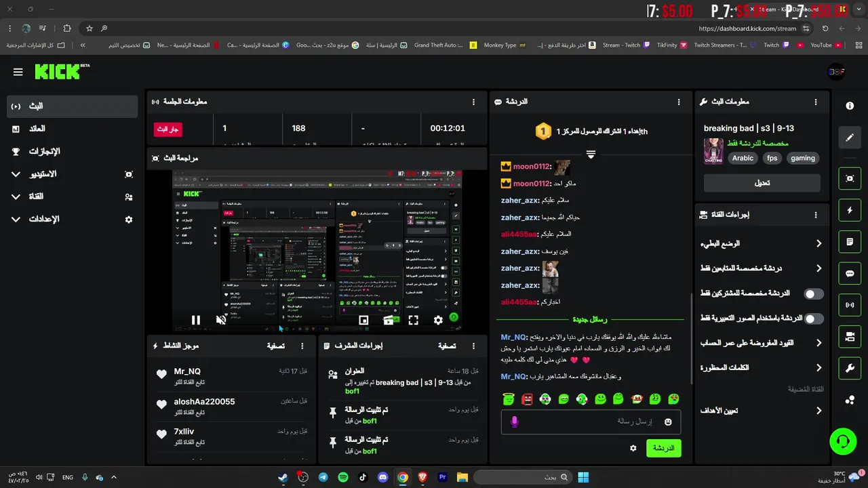Select البث in left sidebar

point(73,106)
